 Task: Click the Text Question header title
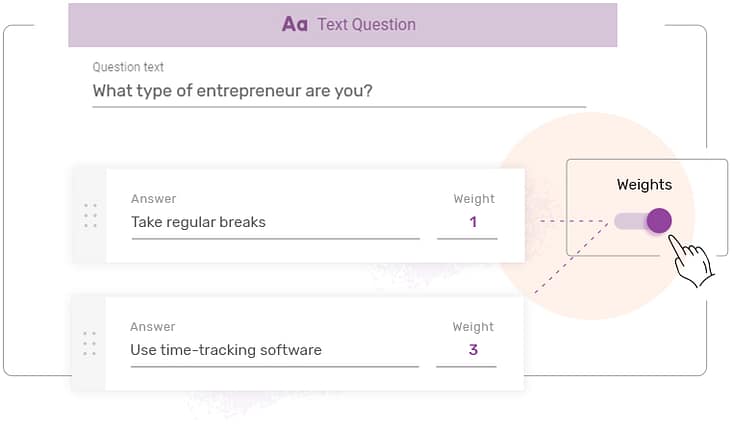click(366, 24)
